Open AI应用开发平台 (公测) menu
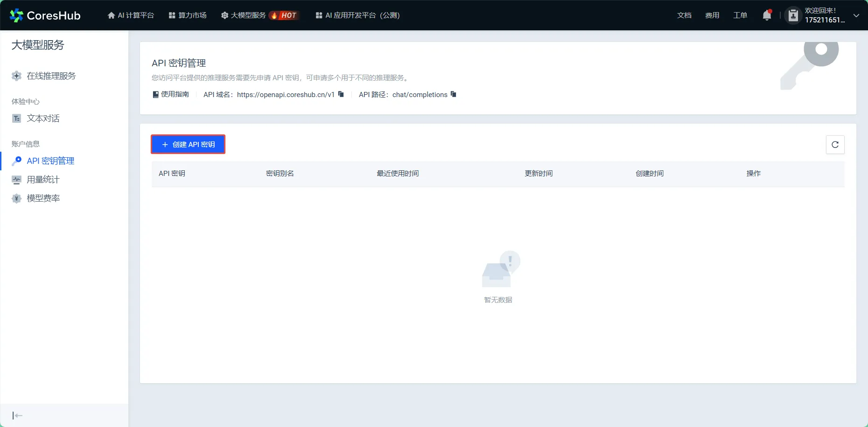The height and width of the screenshot is (427, 868). tap(358, 15)
